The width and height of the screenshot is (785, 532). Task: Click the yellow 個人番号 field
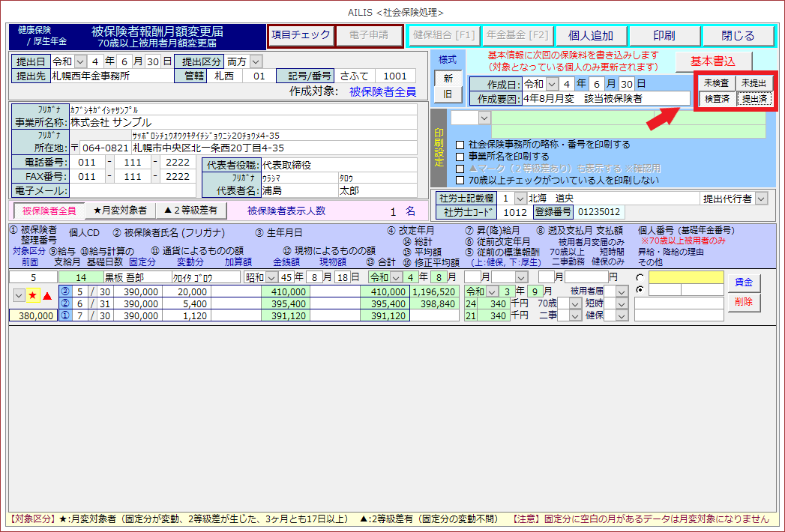[686, 277]
